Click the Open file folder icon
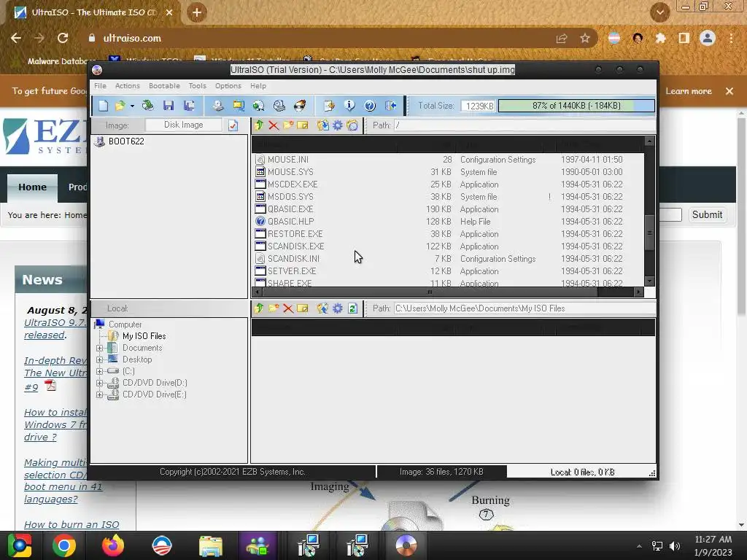The width and height of the screenshot is (747, 560). pyautogui.click(x=120, y=106)
